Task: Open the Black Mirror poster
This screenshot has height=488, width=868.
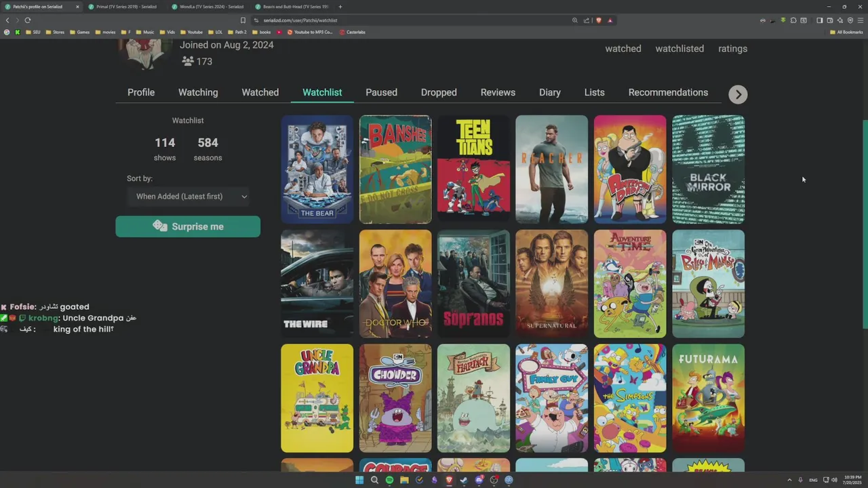Action: tap(708, 169)
